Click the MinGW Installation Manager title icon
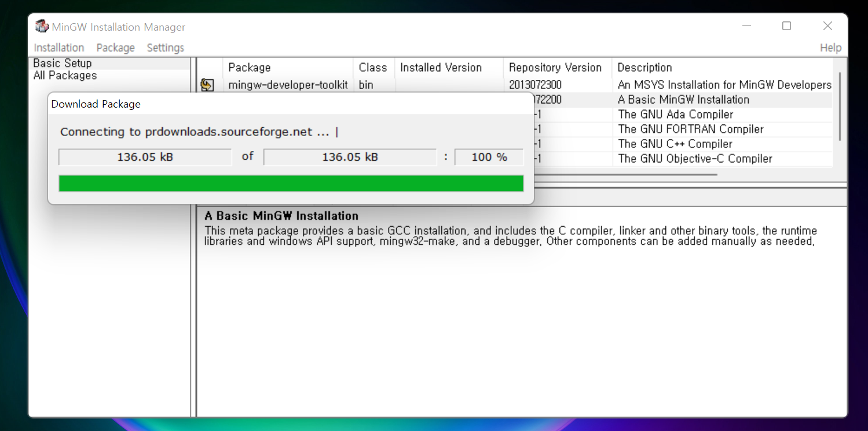The height and width of the screenshot is (431, 868). (x=41, y=27)
